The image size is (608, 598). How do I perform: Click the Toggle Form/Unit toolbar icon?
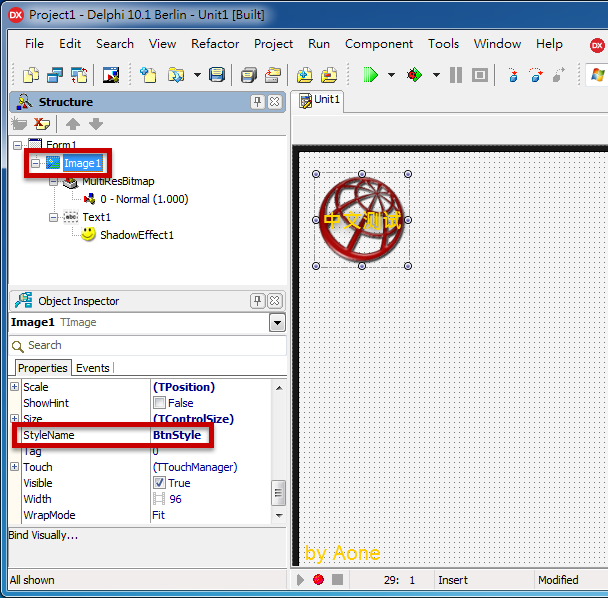[x=79, y=75]
